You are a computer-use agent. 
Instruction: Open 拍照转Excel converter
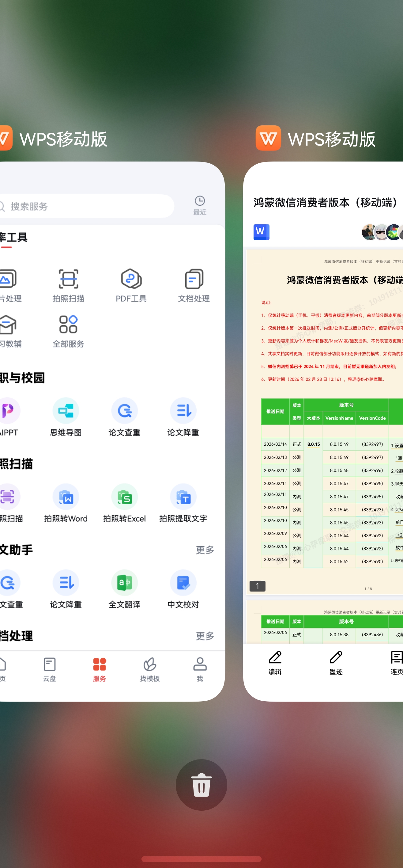(x=125, y=502)
